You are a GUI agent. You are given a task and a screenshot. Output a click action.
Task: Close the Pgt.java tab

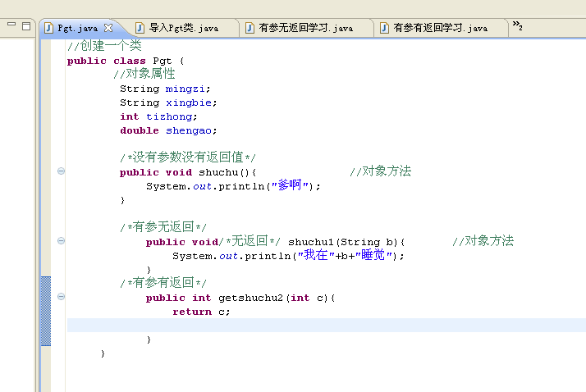(108, 28)
